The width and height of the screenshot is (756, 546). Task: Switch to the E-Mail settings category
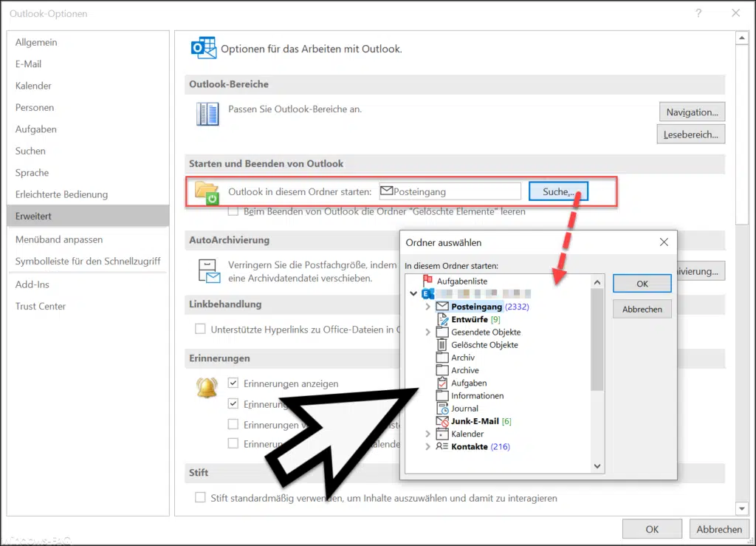tap(30, 64)
